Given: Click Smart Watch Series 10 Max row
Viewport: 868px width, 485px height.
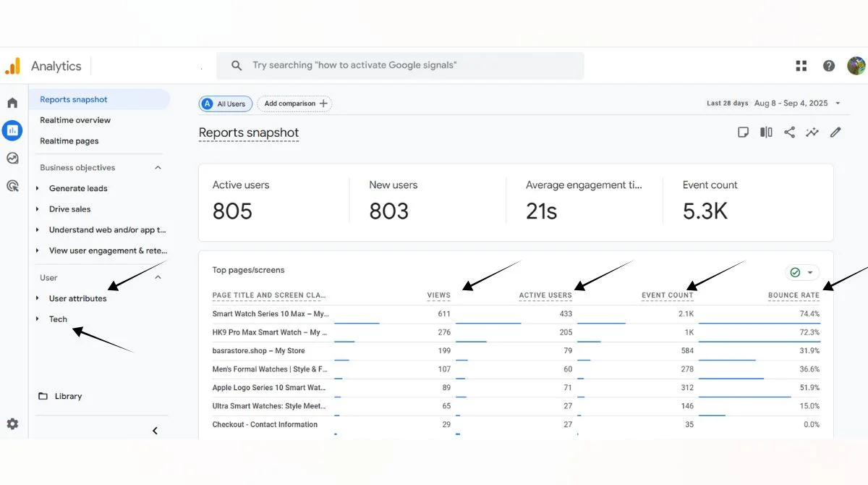Looking at the screenshot, I should tap(516, 314).
